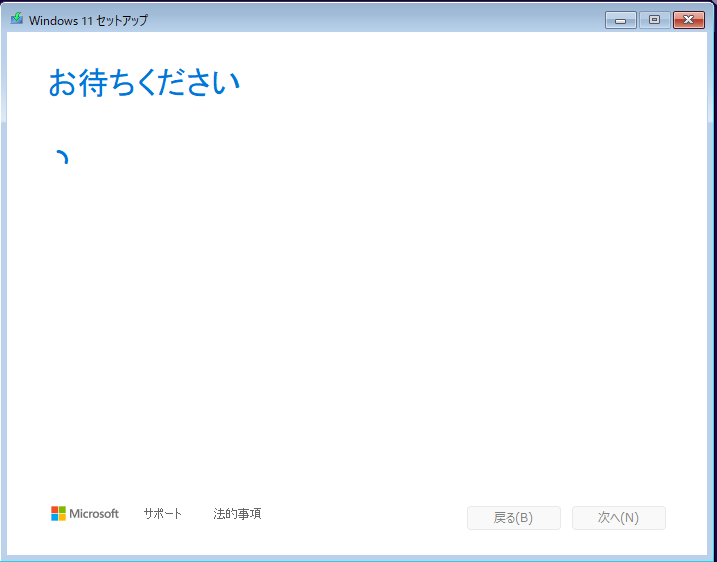Close the Windows 11 setup window
This screenshot has width=717, height=562.
[x=688, y=19]
